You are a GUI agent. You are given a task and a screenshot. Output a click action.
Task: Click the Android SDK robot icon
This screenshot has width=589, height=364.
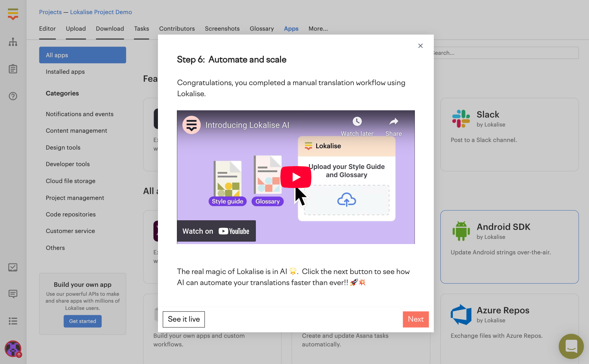tap(461, 231)
